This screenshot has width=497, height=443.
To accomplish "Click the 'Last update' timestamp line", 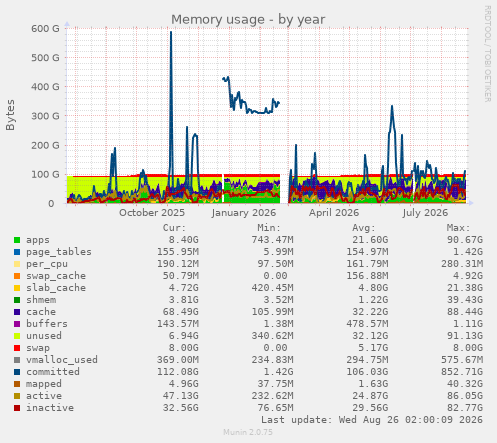I will click(372, 420).
